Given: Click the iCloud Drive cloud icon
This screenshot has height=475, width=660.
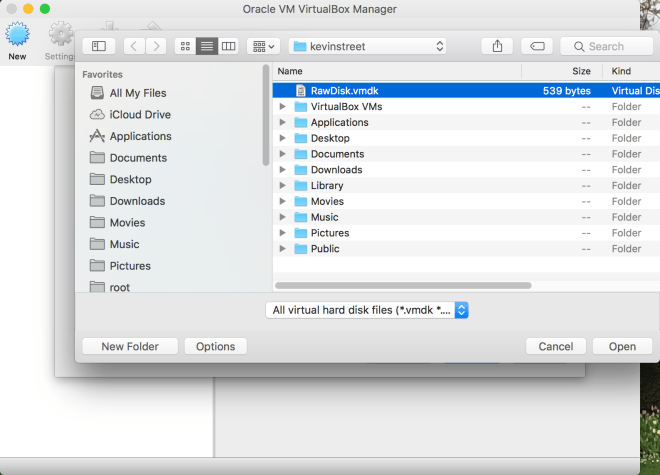Looking at the screenshot, I should click(x=97, y=115).
